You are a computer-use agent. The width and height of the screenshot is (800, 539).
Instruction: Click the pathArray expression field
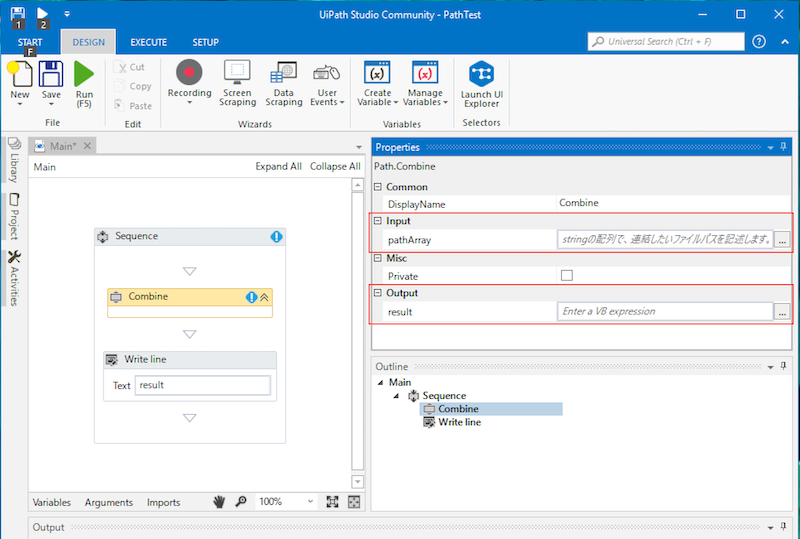point(665,239)
